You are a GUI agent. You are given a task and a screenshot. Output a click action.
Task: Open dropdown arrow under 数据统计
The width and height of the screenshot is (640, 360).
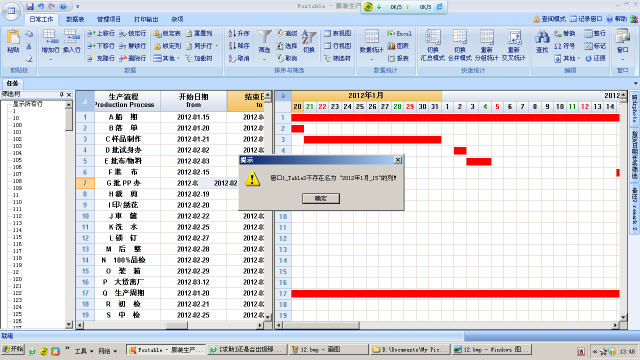[x=371, y=60]
